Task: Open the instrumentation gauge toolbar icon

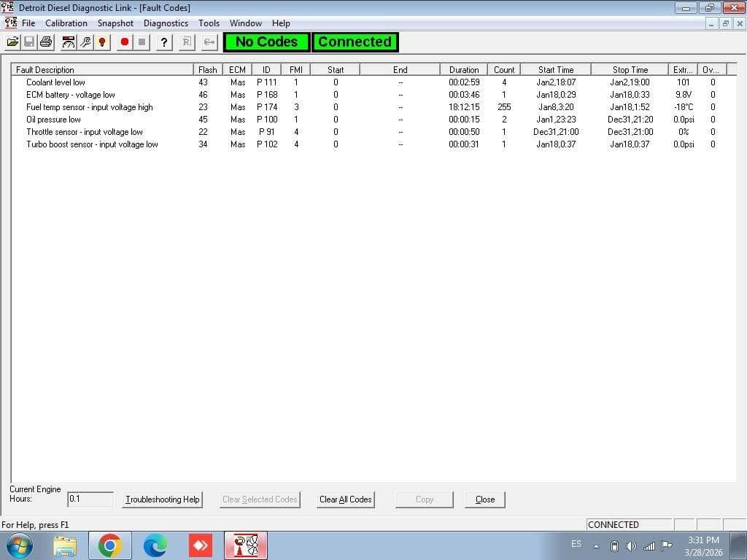Action: click(69, 42)
